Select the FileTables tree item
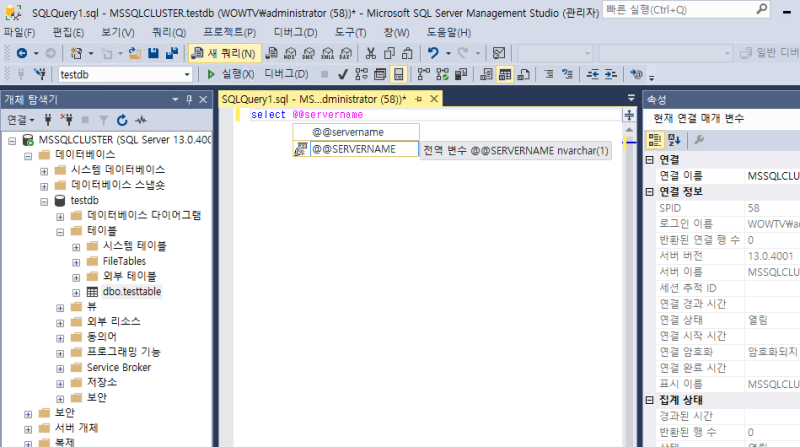This screenshot has width=800, height=447. tap(124, 261)
